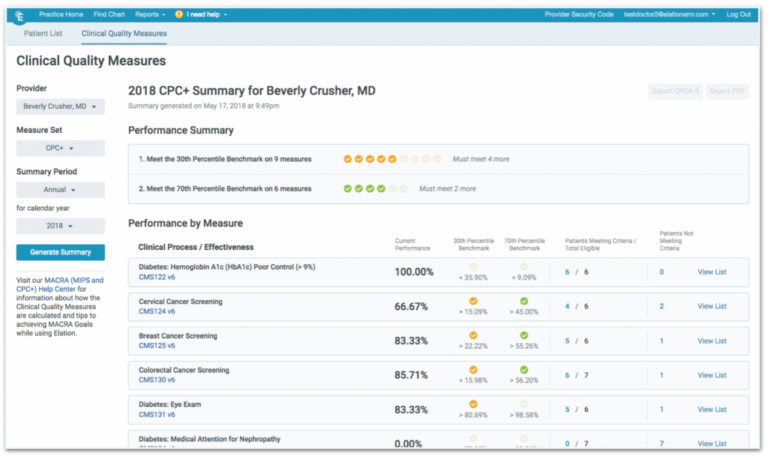Open the Reports menu

150,14
